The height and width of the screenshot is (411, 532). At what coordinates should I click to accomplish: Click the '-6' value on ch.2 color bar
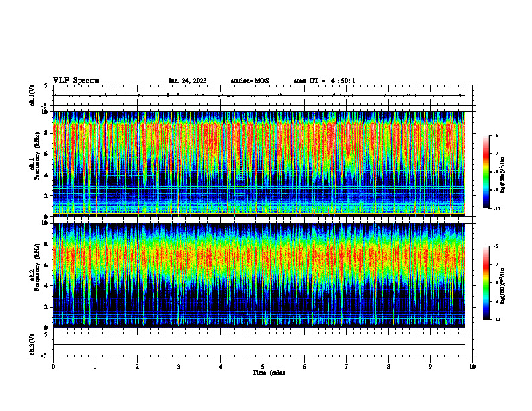coord(496,246)
